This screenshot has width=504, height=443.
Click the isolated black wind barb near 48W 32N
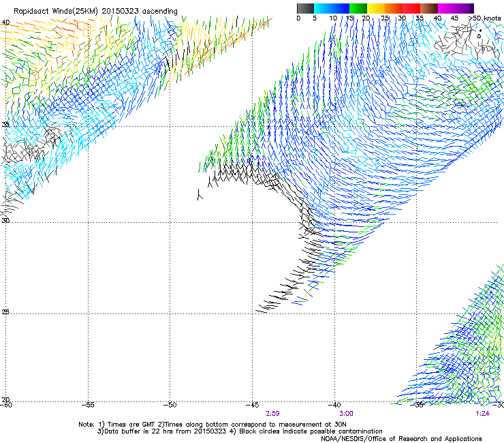pos(200,195)
